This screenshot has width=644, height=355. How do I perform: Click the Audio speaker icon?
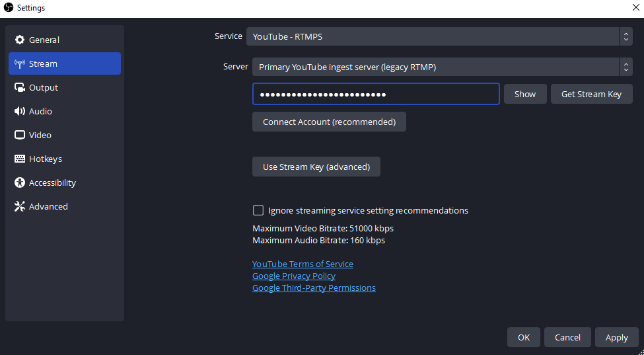tap(20, 112)
